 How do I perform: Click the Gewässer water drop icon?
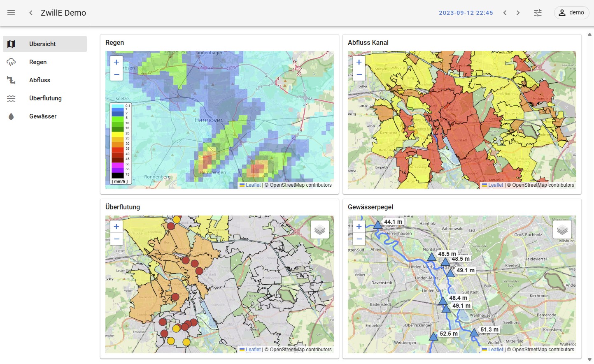[x=11, y=116]
